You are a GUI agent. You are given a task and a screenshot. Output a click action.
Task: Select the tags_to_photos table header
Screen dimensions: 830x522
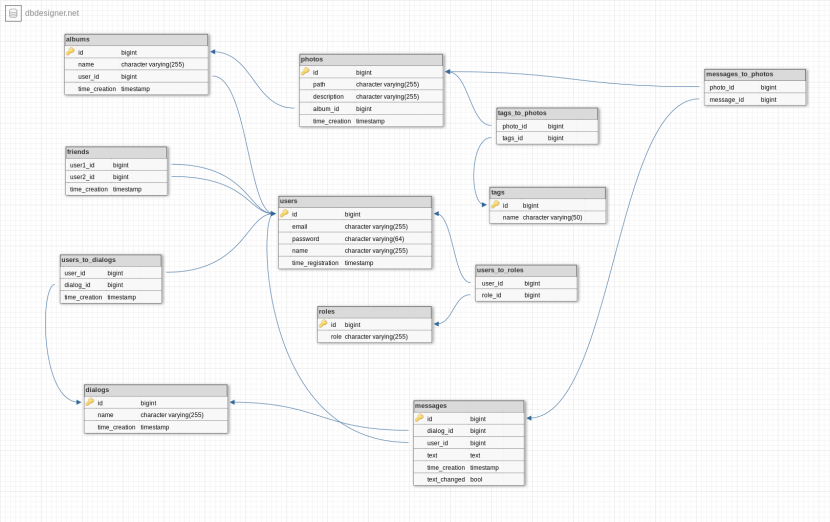[546, 113]
